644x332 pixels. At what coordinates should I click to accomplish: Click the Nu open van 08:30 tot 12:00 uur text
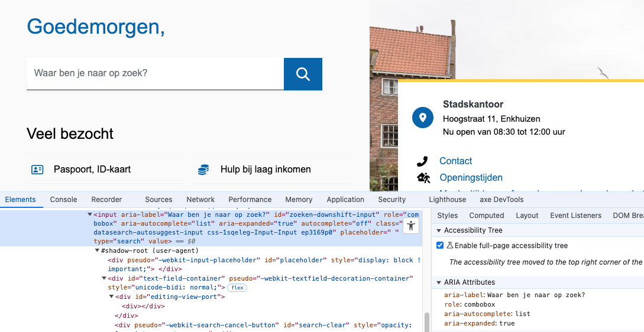click(x=504, y=132)
